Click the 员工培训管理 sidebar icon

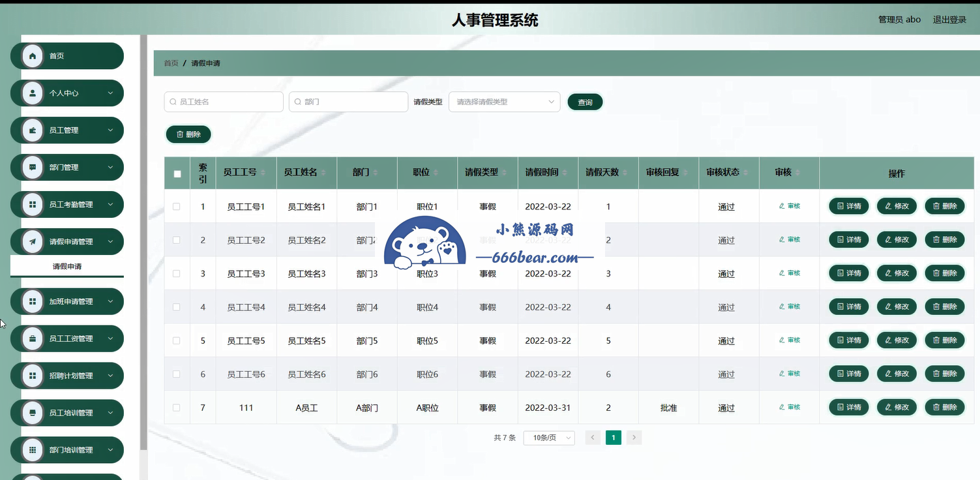pyautogui.click(x=33, y=413)
